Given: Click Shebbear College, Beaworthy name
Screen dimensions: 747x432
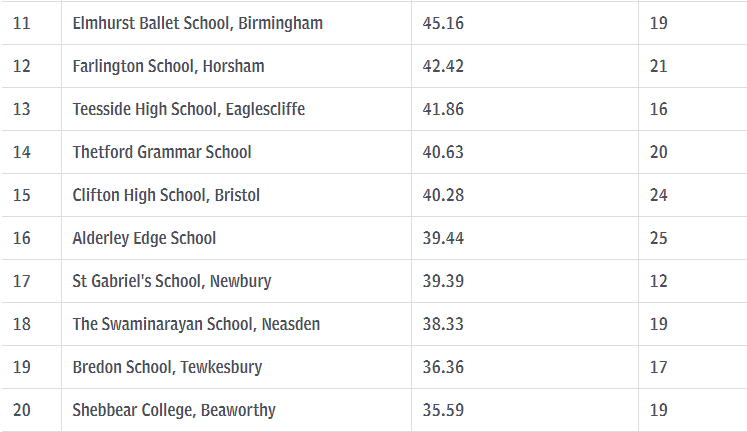Looking at the screenshot, I should click(x=174, y=410).
